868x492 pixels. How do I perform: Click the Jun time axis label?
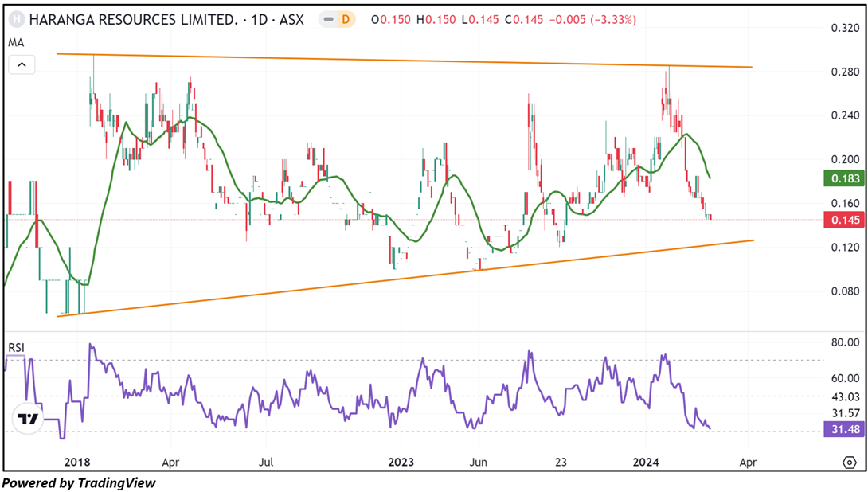click(479, 462)
